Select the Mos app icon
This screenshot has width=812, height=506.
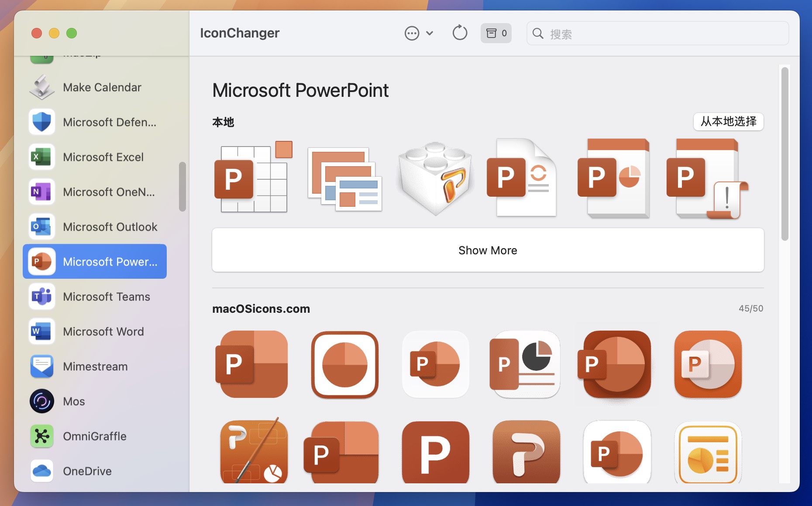coord(72,401)
